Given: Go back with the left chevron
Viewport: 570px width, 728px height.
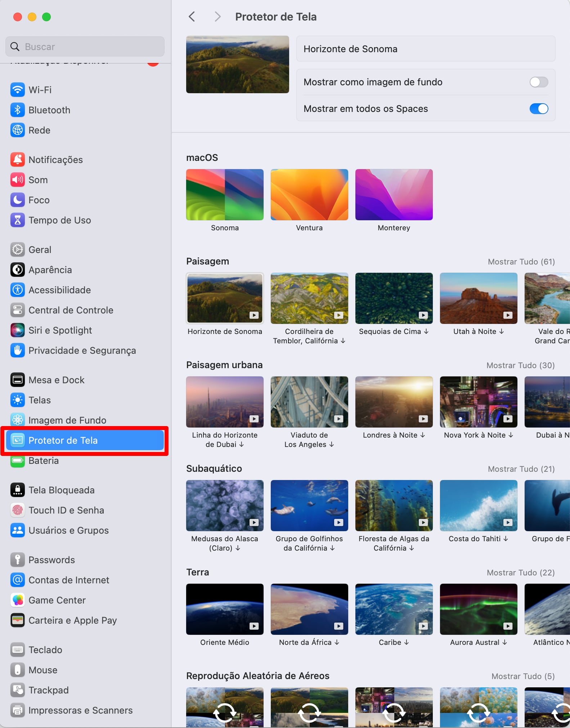Looking at the screenshot, I should [x=192, y=17].
